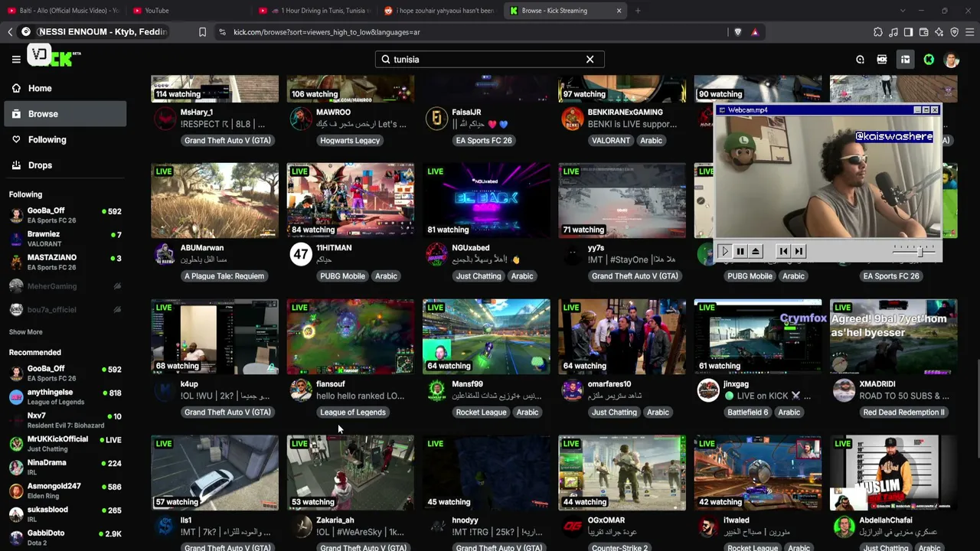Toggle the browser sidebar panel icon
The width and height of the screenshot is (980, 551).
(x=909, y=32)
